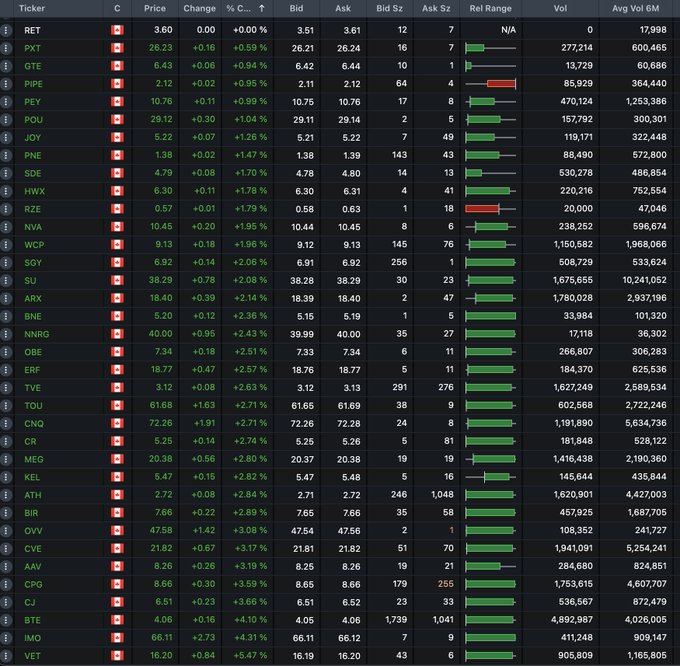Sort by the Ask column header
This screenshot has height=666, width=680.
click(343, 8)
